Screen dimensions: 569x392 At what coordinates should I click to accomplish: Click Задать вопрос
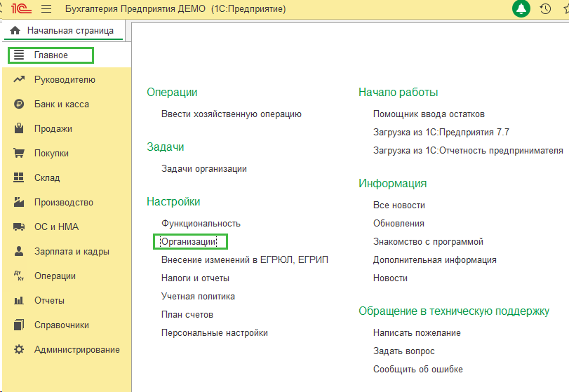click(x=404, y=351)
